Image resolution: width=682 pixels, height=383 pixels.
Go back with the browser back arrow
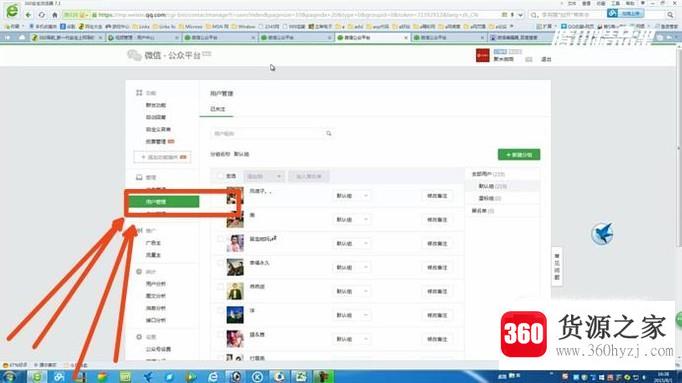click(28, 15)
